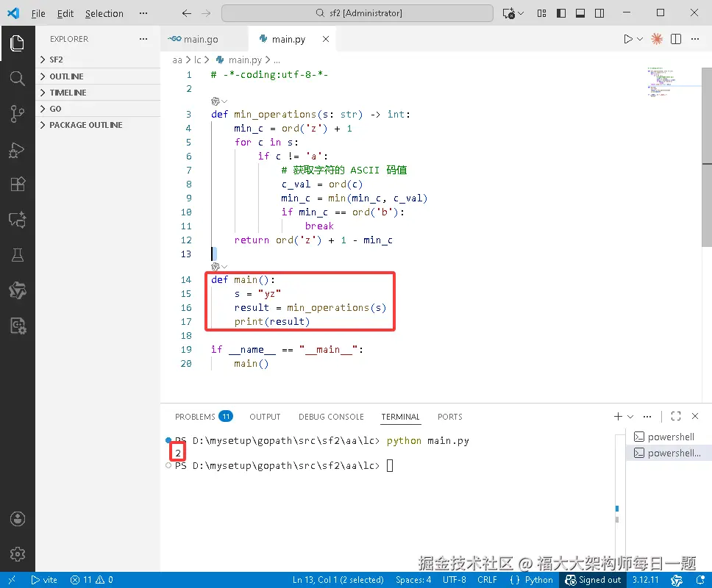Click the Ln 13, Col 1 cursor position

click(x=338, y=580)
